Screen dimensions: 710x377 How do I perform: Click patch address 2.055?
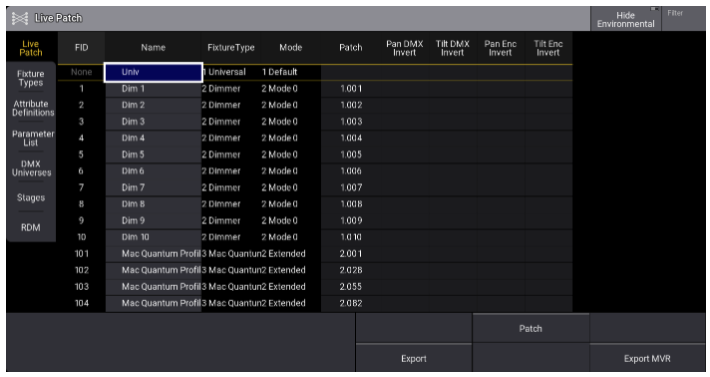[351, 287]
